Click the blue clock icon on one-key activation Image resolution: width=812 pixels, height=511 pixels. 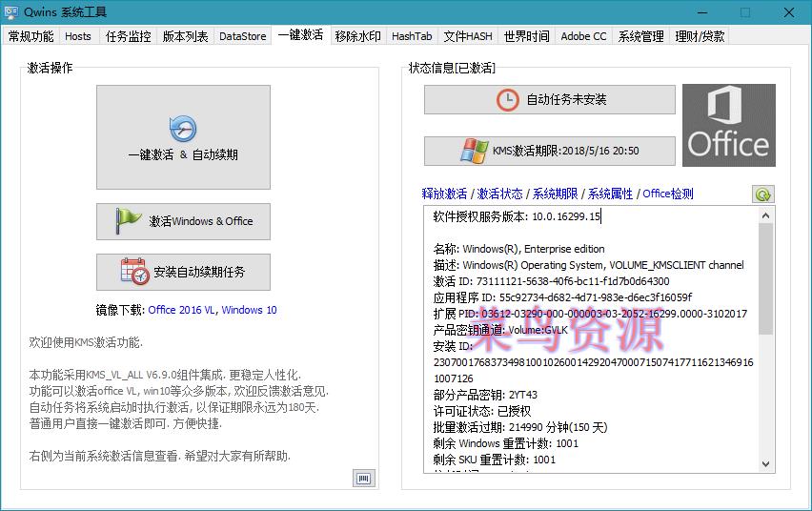tap(183, 129)
